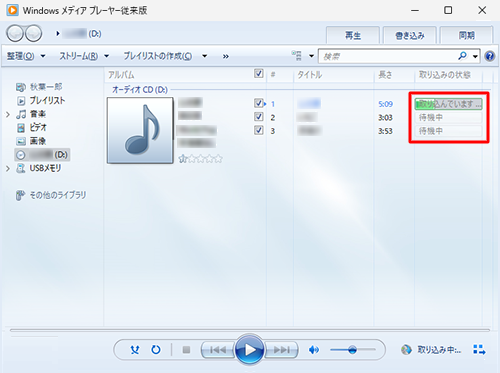Select track 1 length 5:09
This screenshot has height=373, width=500.
click(x=385, y=104)
